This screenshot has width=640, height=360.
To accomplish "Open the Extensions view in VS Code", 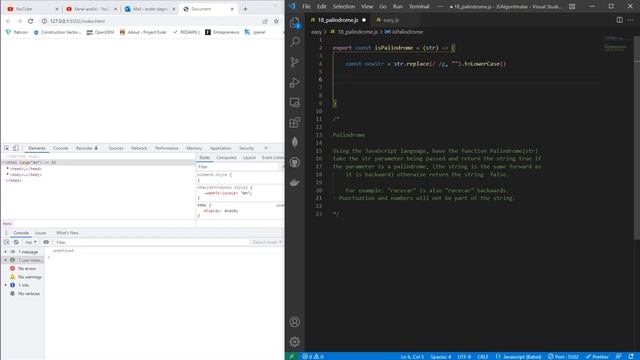I will coord(295,122).
